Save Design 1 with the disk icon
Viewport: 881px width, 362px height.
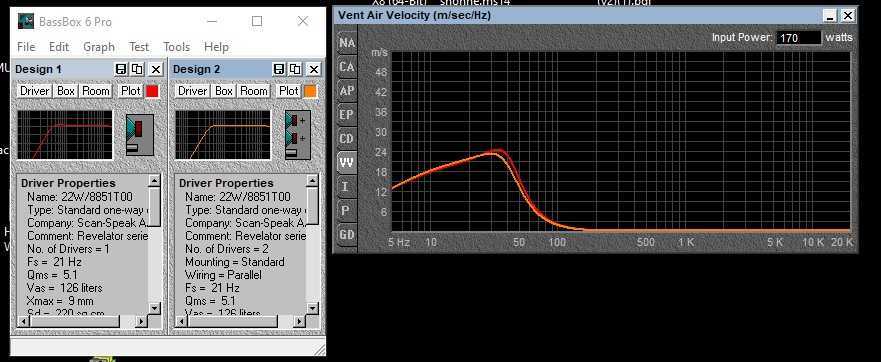click(121, 69)
